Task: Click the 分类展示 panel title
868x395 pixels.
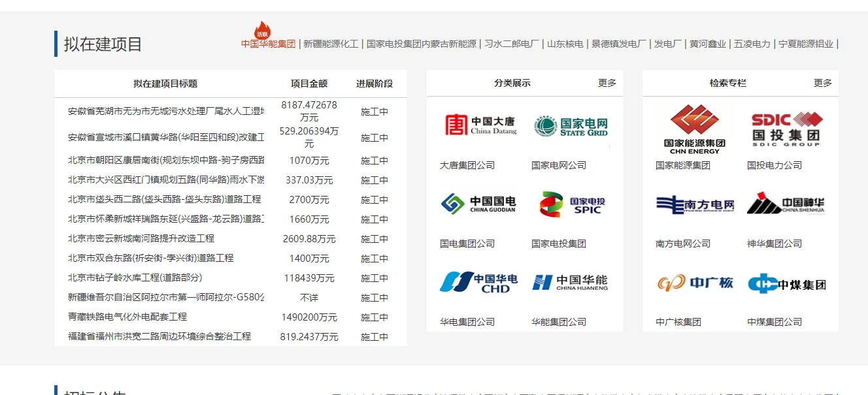Action: tap(512, 83)
